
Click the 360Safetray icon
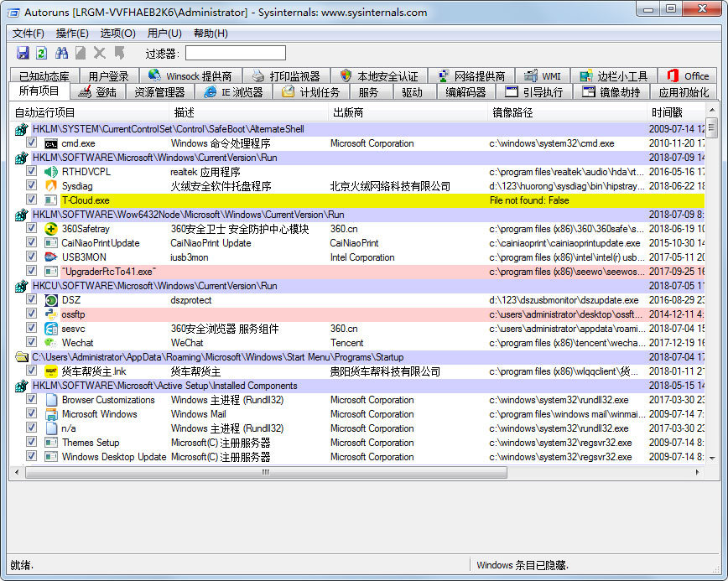(51, 229)
